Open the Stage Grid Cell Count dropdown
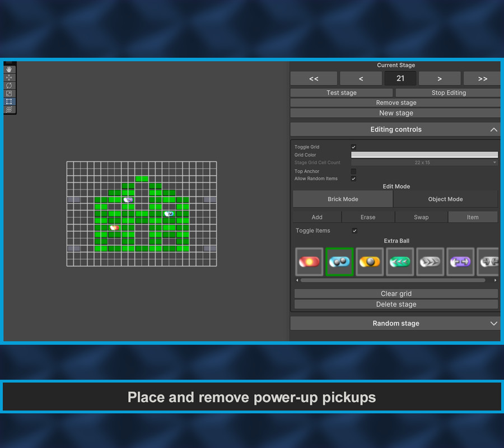The image size is (504, 448). [x=424, y=162]
